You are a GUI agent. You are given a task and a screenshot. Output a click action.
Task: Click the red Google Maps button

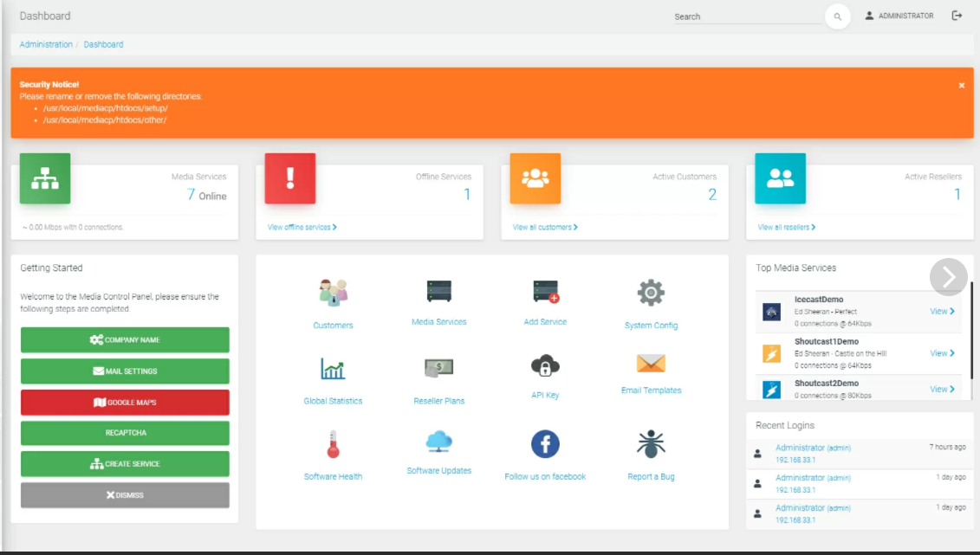click(125, 403)
